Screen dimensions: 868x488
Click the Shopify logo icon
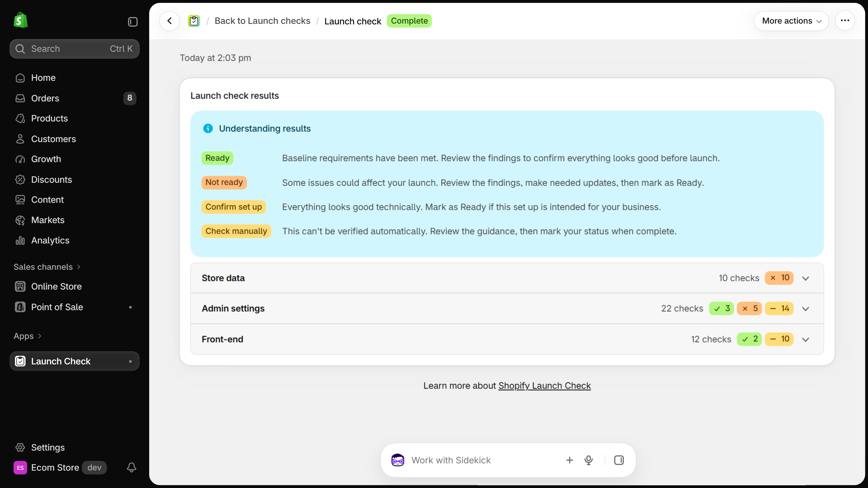point(21,21)
